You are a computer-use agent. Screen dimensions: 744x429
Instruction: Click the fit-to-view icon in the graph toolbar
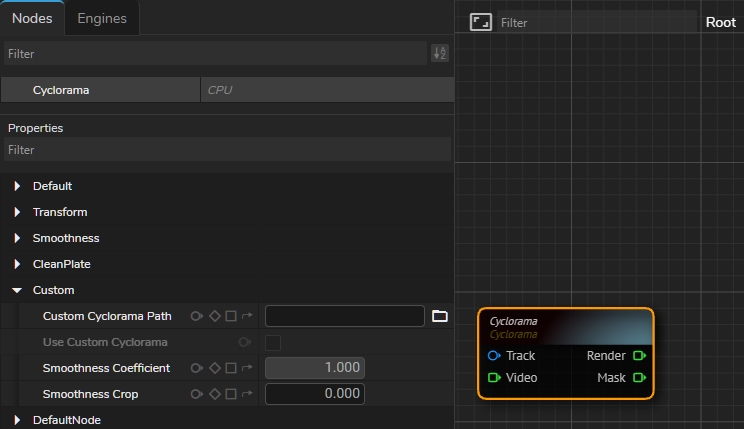click(x=480, y=22)
